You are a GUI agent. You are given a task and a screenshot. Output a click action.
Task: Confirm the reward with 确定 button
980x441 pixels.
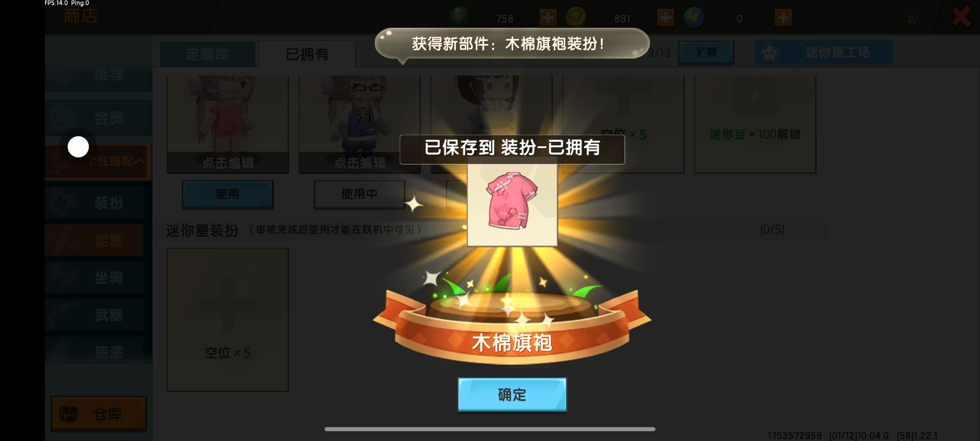tap(512, 394)
